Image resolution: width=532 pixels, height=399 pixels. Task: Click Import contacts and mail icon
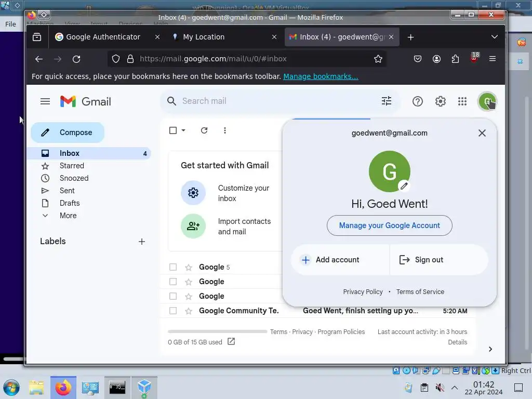[x=193, y=226]
